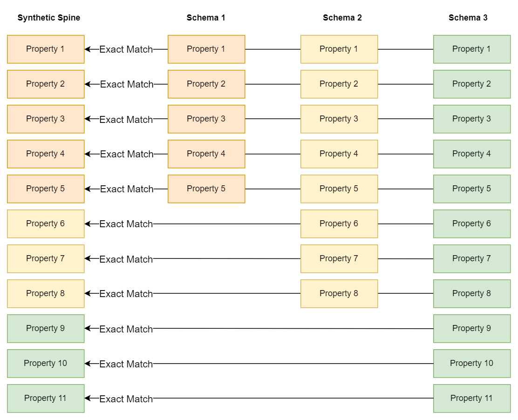
Task: Click Property 11 box in Synthetic Spine
Action: pos(46,399)
